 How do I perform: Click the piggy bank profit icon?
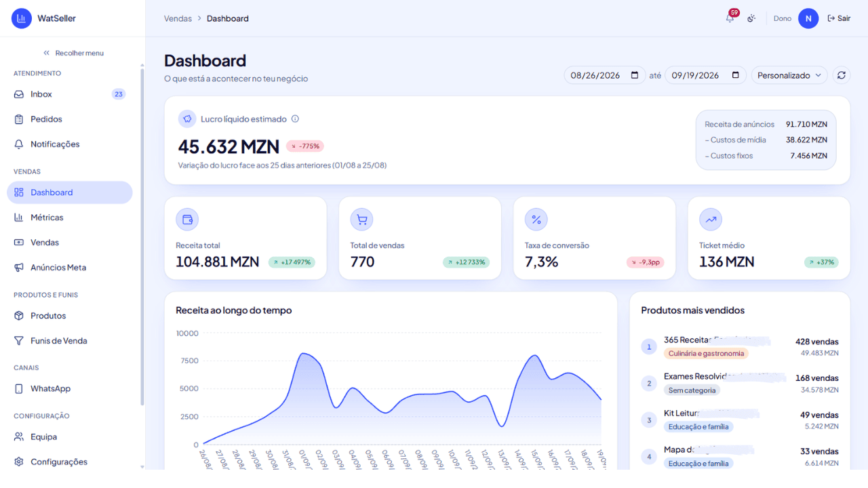coord(187,119)
